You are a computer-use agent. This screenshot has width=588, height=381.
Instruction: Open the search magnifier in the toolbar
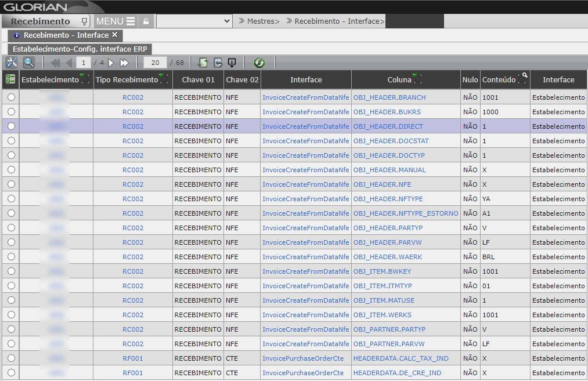[x=28, y=63]
